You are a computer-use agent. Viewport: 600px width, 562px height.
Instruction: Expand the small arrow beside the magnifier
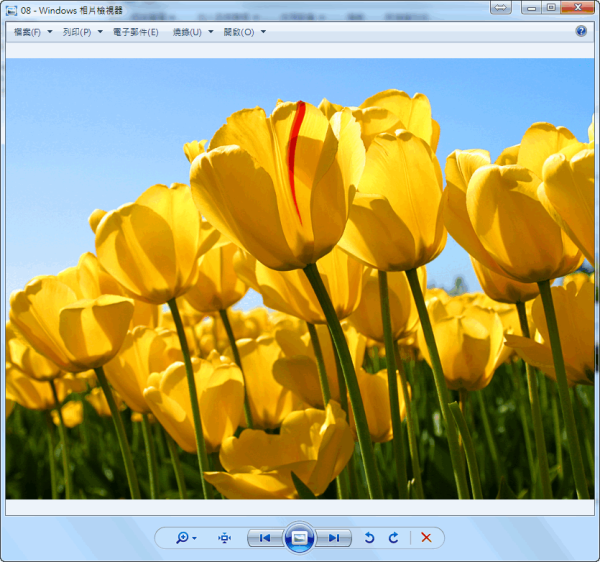(x=194, y=538)
